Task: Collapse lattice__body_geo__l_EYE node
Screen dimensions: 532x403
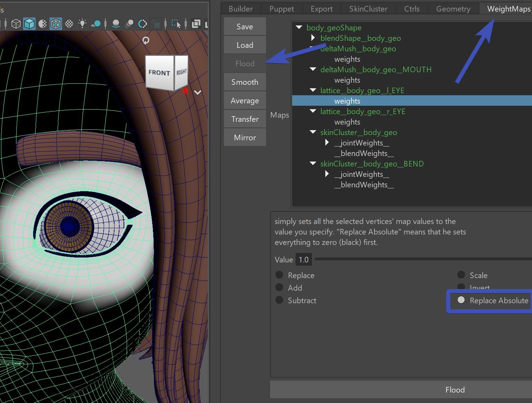Action: 313,90
